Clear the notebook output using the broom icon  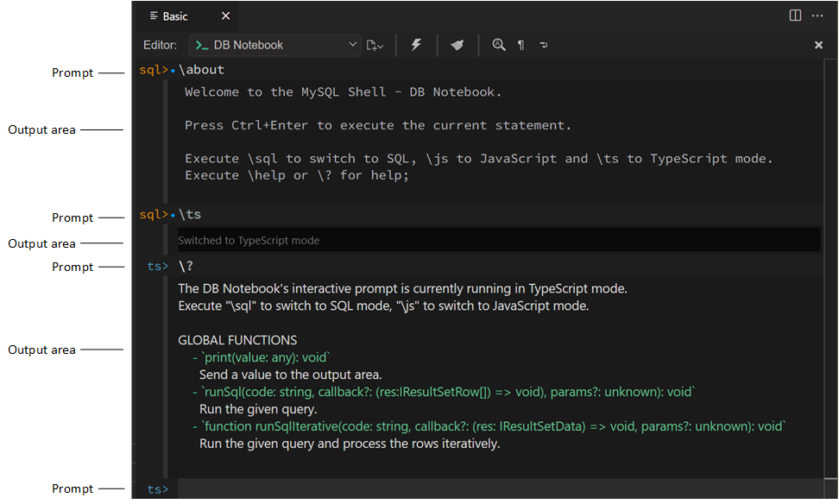(x=457, y=45)
